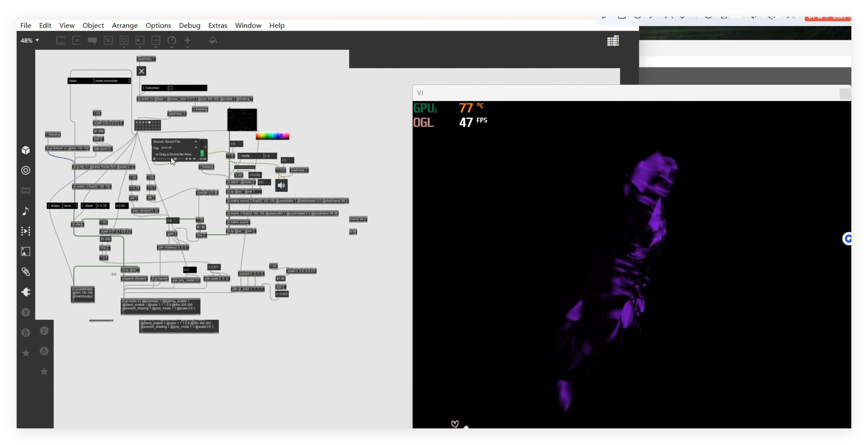The image size is (868, 445).
Task: Open the Extras menu
Action: click(218, 25)
